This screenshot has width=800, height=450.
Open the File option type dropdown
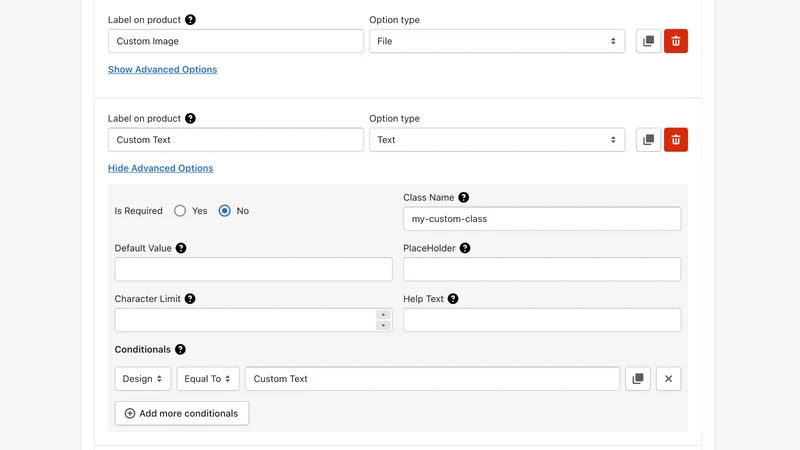click(x=497, y=41)
